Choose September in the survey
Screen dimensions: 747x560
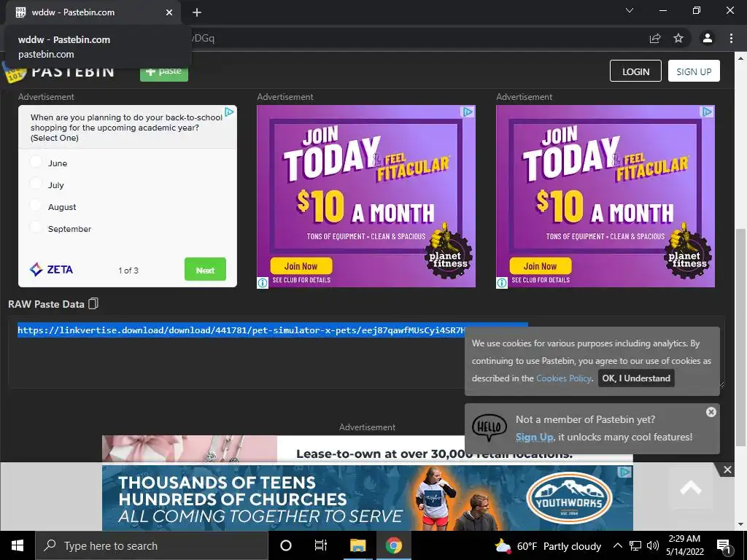tap(36, 227)
